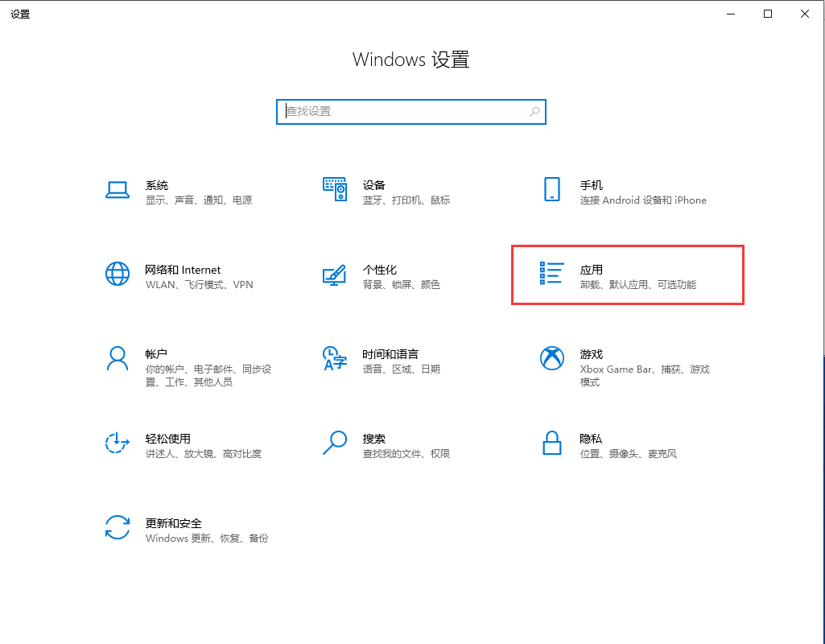Open the Ease of Access icon

pos(118,443)
